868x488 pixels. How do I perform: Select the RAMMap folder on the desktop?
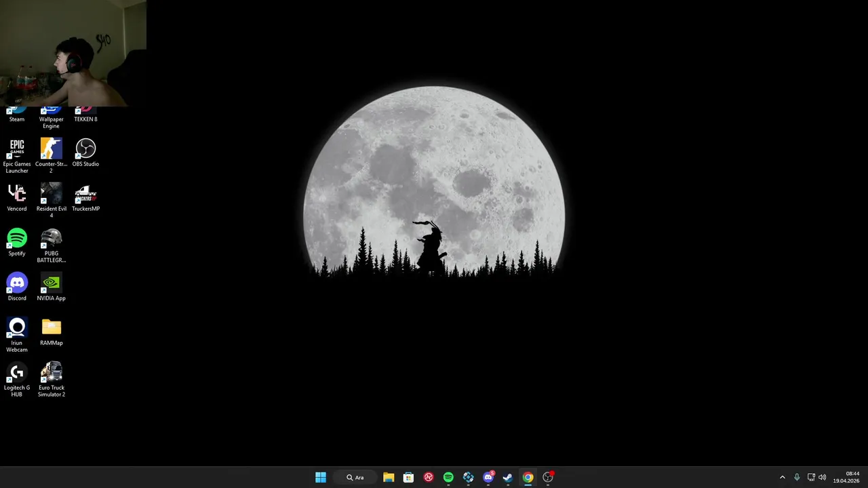coord(51,331)
